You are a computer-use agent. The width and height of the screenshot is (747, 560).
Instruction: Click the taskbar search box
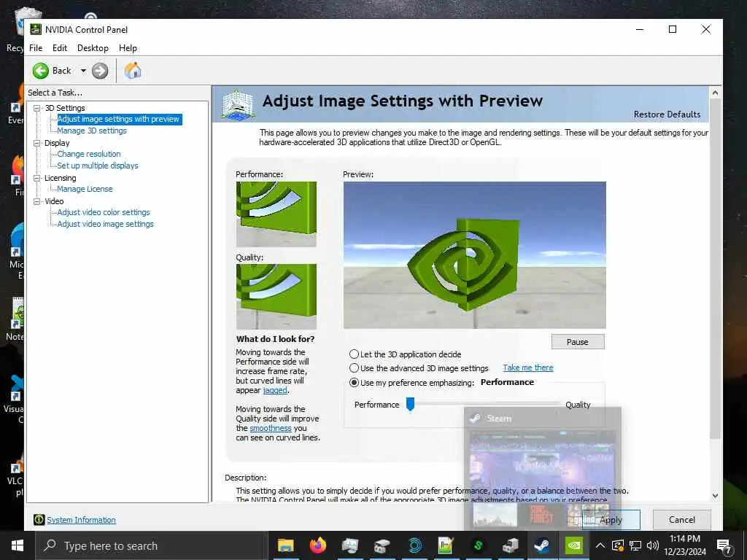pos(152,545)
